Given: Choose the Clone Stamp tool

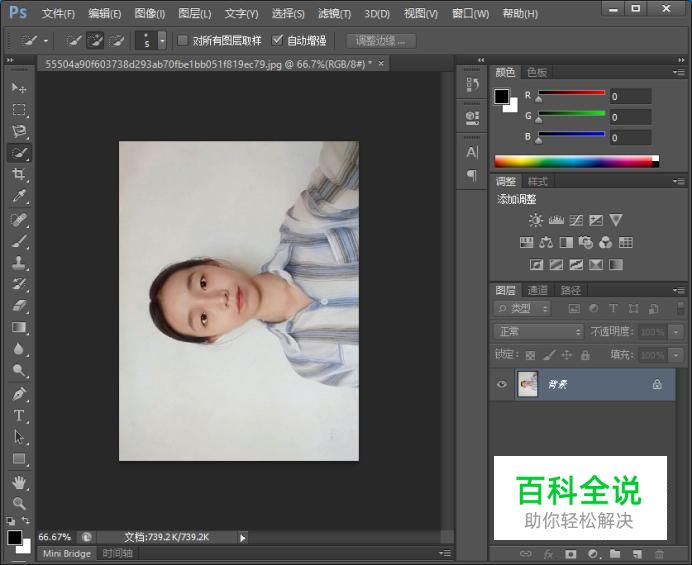Looking at the screenshot, I should click(18, 263).
